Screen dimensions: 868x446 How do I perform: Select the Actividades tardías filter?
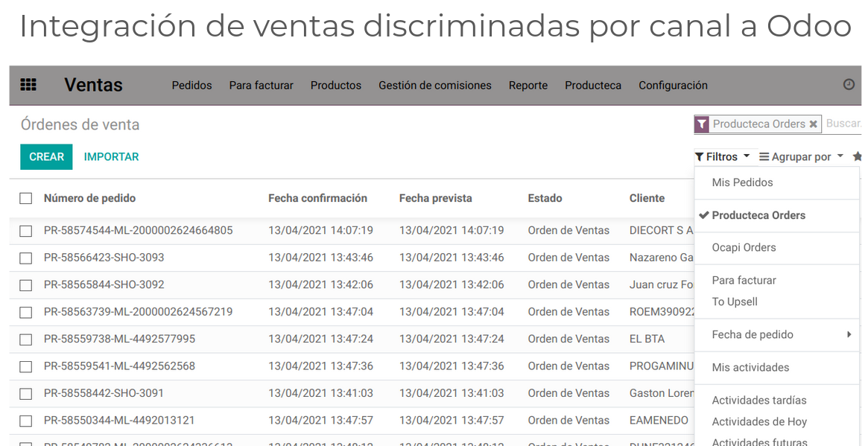point(777,400)
